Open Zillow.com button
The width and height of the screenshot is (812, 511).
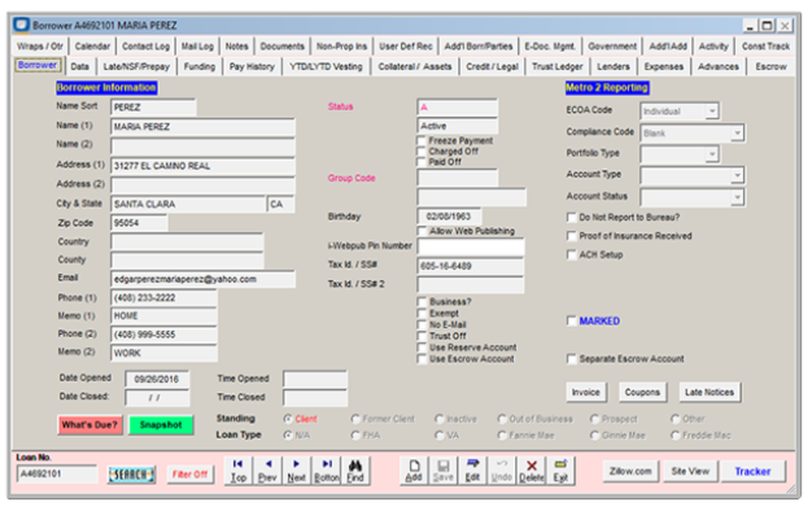(630, 471)
